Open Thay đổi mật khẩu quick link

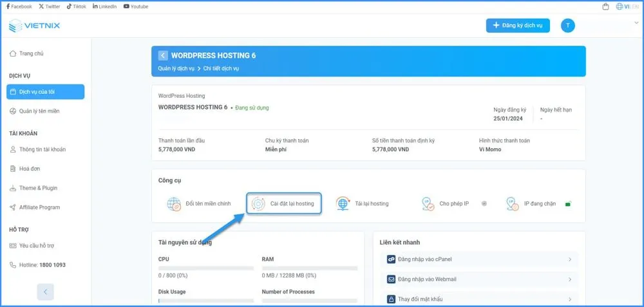(479, 299)
